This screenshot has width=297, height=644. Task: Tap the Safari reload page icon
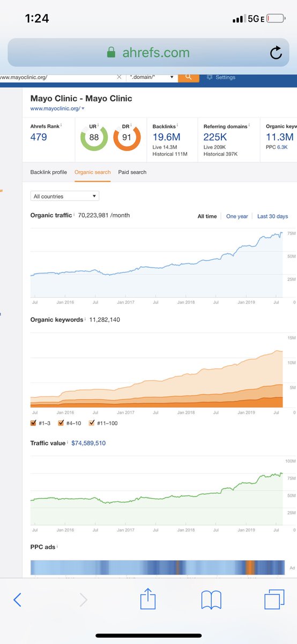[276, 53]
